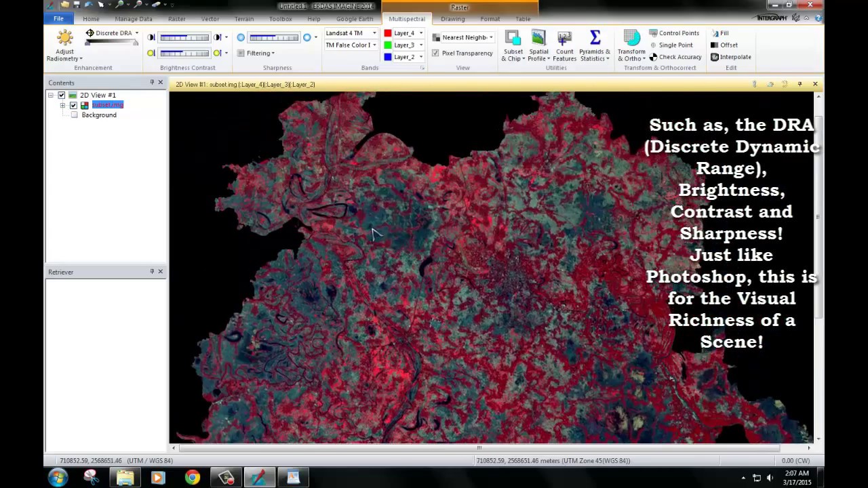This screenshot has height=488, width=868.
Task: Open the File menu
Action: [58, 18]
